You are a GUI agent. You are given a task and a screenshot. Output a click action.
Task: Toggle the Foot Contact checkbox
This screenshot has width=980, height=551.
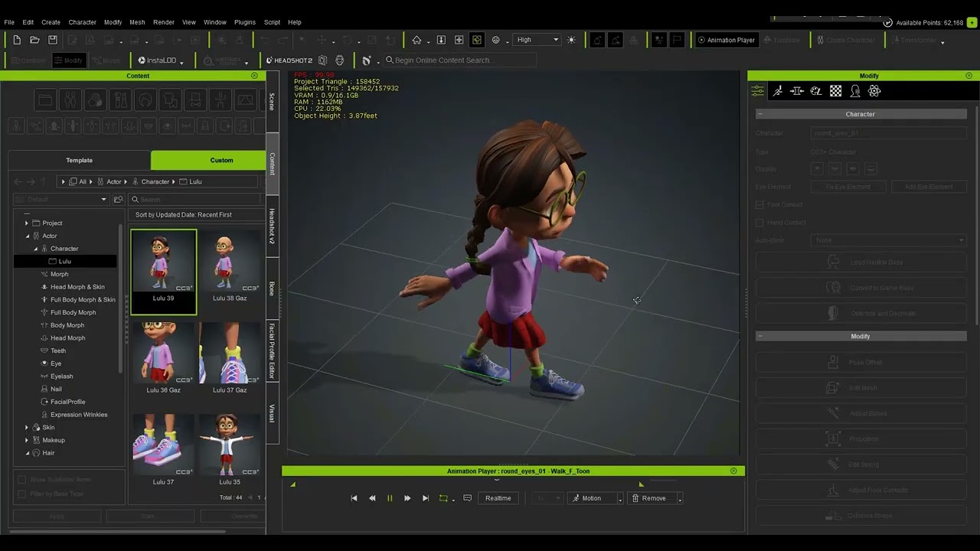tap(759, 204)
